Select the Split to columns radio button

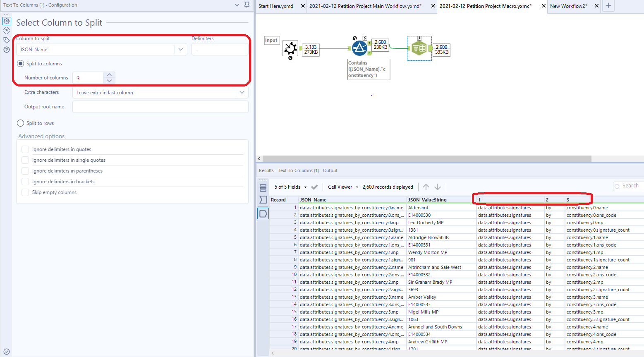click(21, 64)
